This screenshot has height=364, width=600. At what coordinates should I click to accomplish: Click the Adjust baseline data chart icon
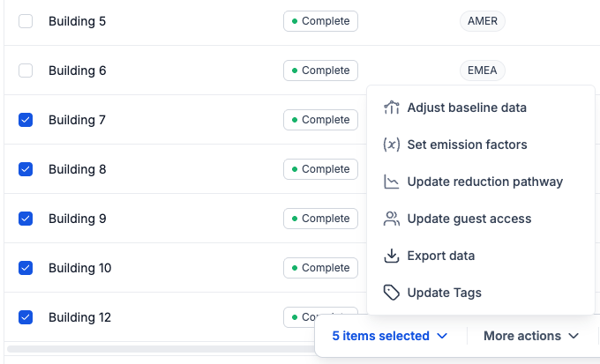pos(392,108)
